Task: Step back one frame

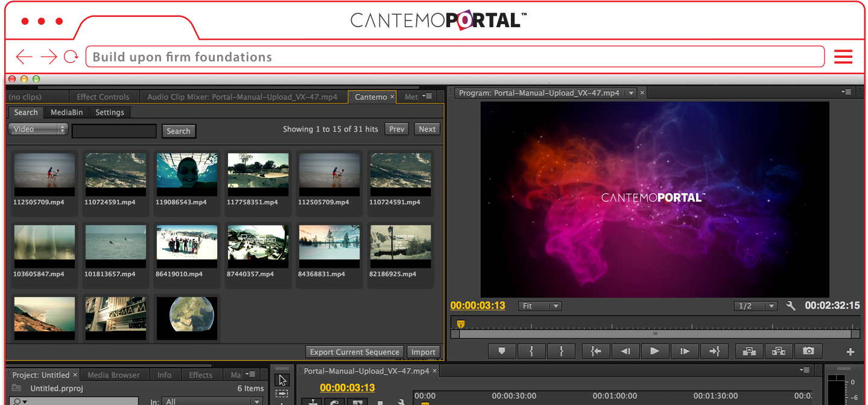Action: pos(626,351)
